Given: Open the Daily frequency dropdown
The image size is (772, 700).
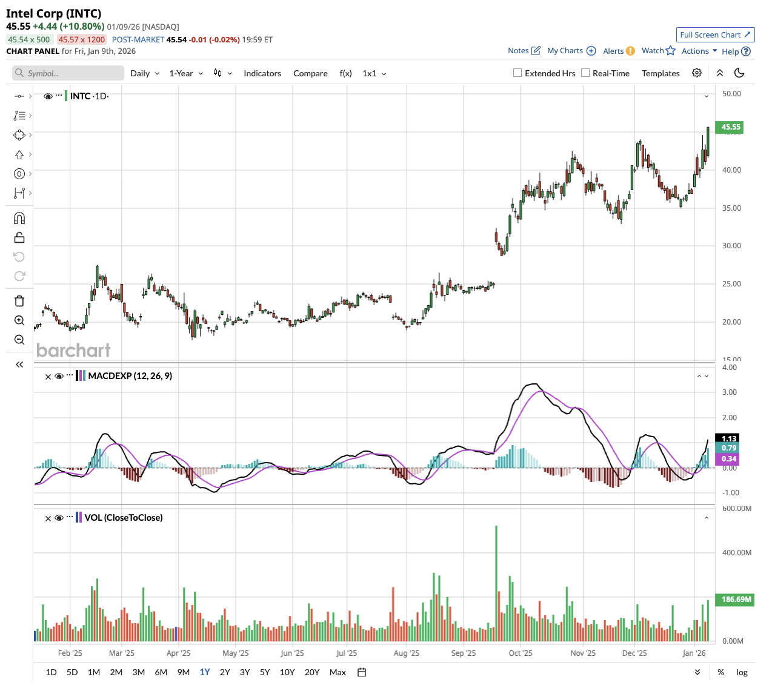Looking at the screenshot, I should click(145, 73).
